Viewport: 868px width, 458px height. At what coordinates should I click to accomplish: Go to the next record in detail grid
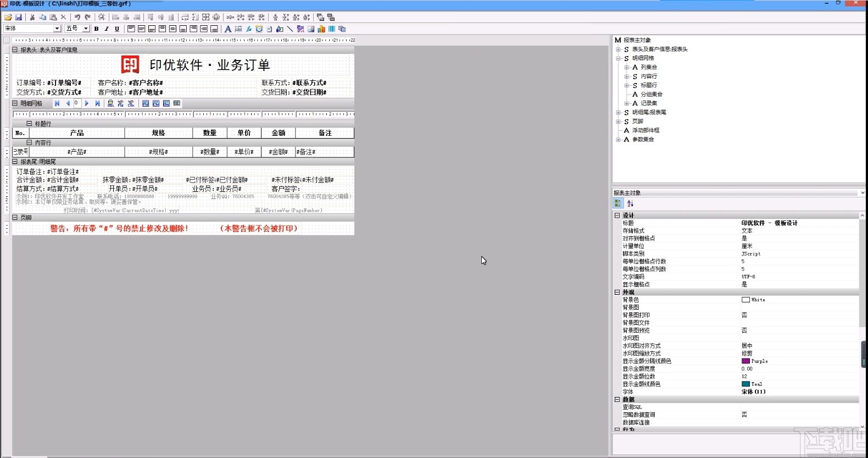pos(87,103)
